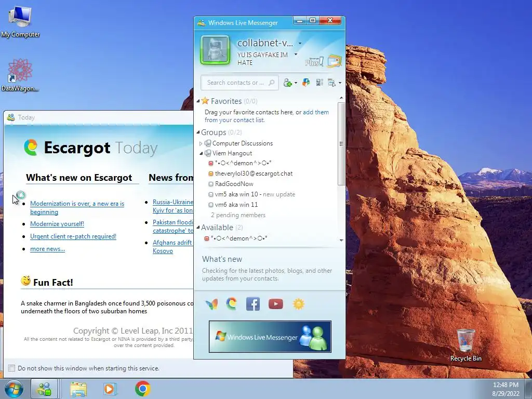Viewport: 532px width, 399px height.
Task: Click Messenger icon in the taskbar
Action: pos(44,389)
